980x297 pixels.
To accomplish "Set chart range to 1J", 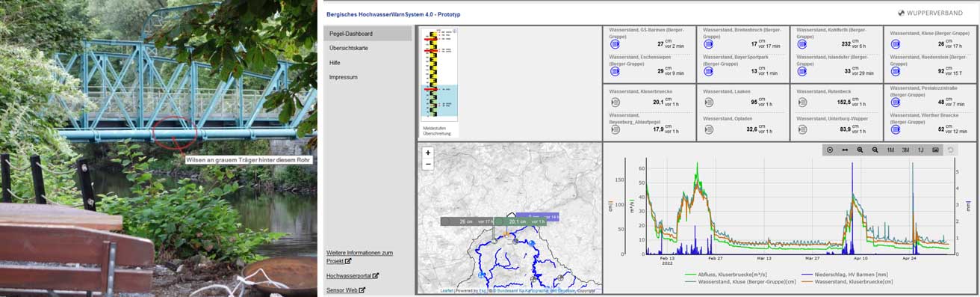I will pyautogui.click(x=920, y=150).
